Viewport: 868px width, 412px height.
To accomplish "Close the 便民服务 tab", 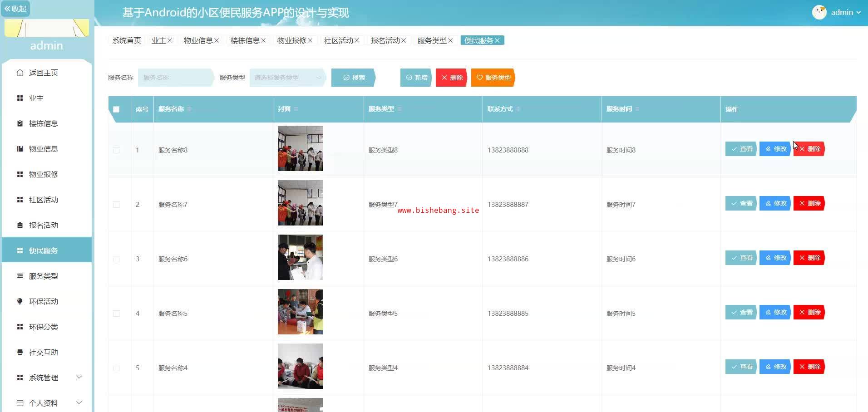I will 497,40.
